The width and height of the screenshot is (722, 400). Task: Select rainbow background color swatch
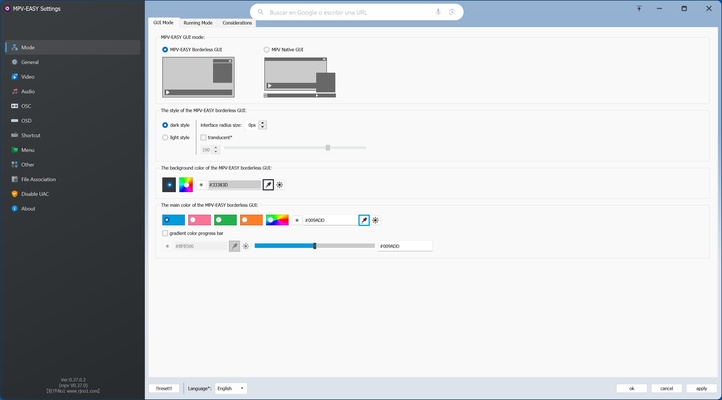(x=186, y=185)
